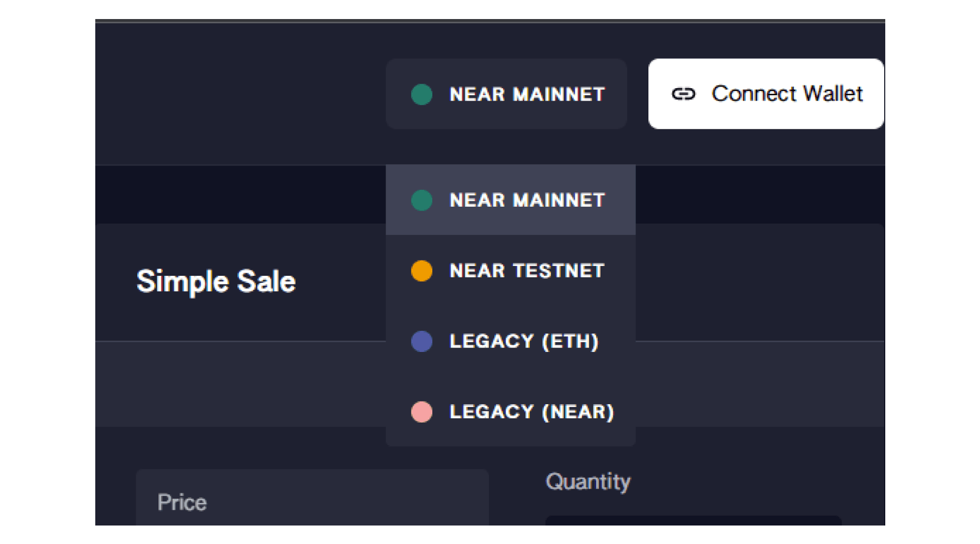Click the NEAR TESTNET label text
The width and height of the screenshot is (980, 544).
[527, 270]
